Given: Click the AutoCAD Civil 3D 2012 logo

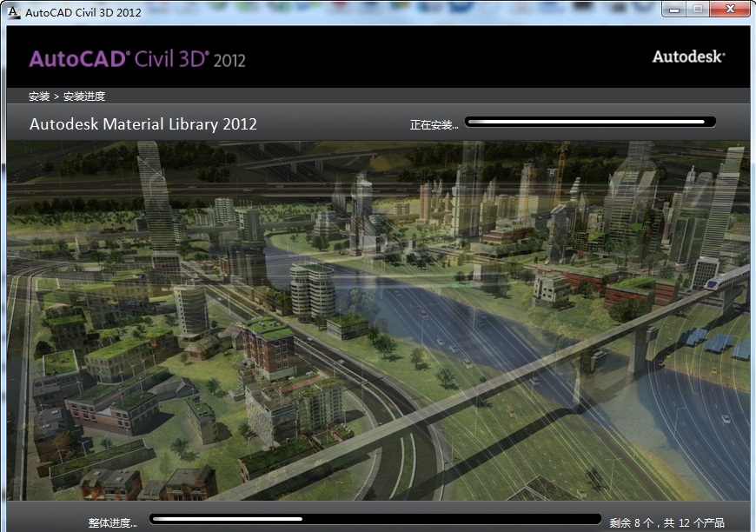Looking at the screenshot, I should (x=137, y=59).
